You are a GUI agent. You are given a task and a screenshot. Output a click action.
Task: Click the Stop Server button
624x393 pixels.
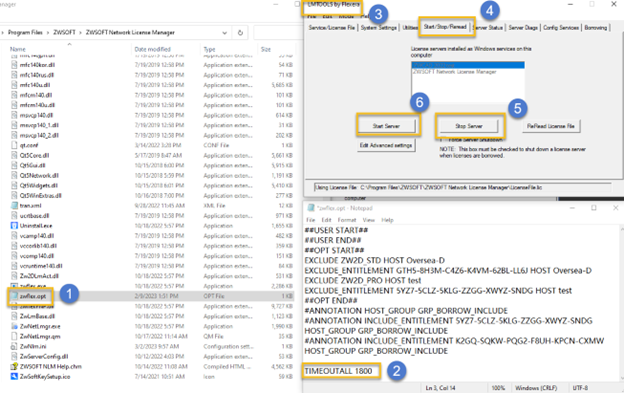[x=469, y=126]
